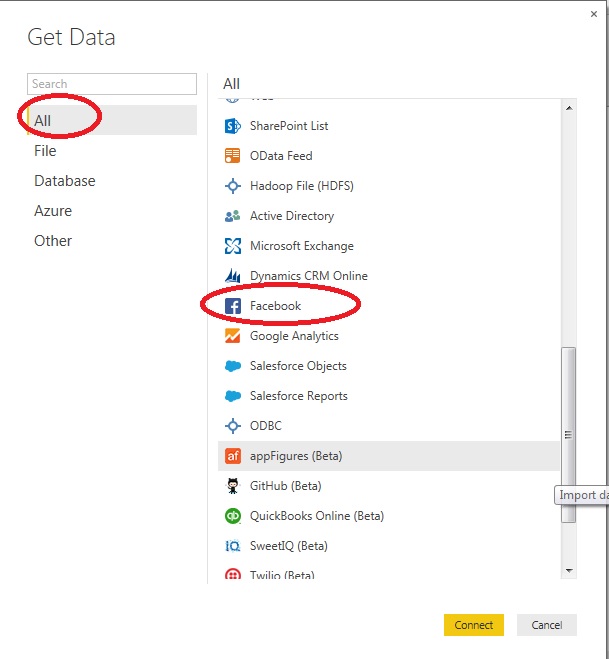Cancel the Get Data dialog
609x659 pixels.
click(x=547, y=625)
